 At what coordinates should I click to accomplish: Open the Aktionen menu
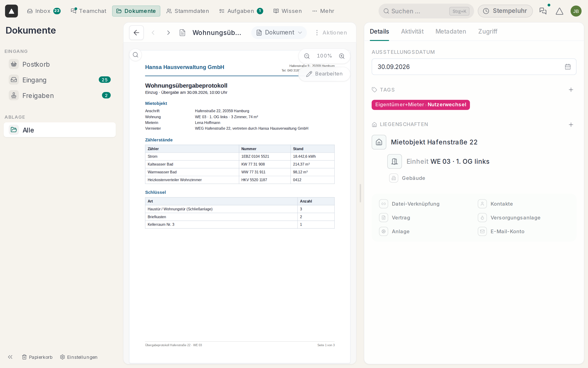pyautogui.click(x=331, y=33)
